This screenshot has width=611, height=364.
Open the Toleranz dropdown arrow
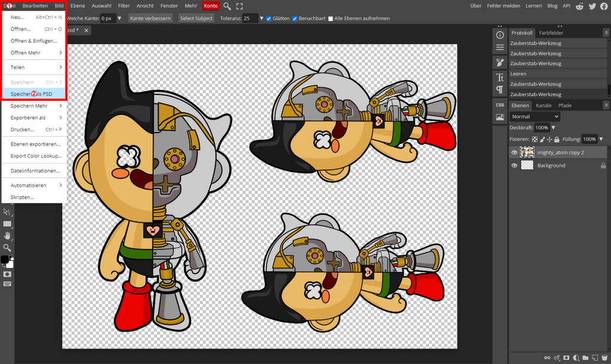point(261,18)
